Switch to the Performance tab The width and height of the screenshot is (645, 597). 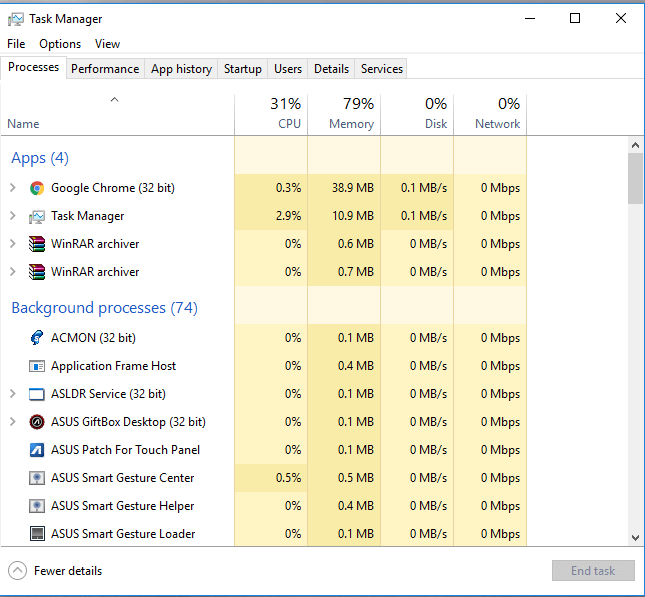105,69
